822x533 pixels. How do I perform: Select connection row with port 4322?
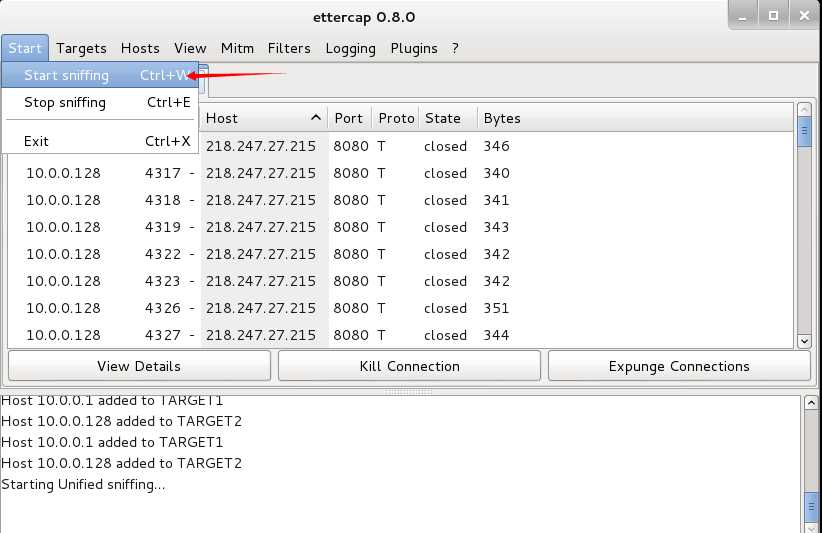click(x=401, y=254)
